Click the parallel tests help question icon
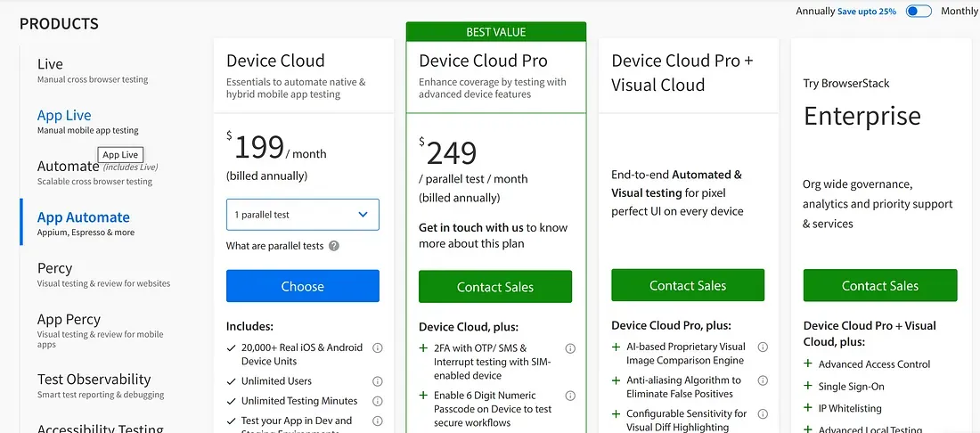The height and width of the screenshot is (433, 980). 334,246
